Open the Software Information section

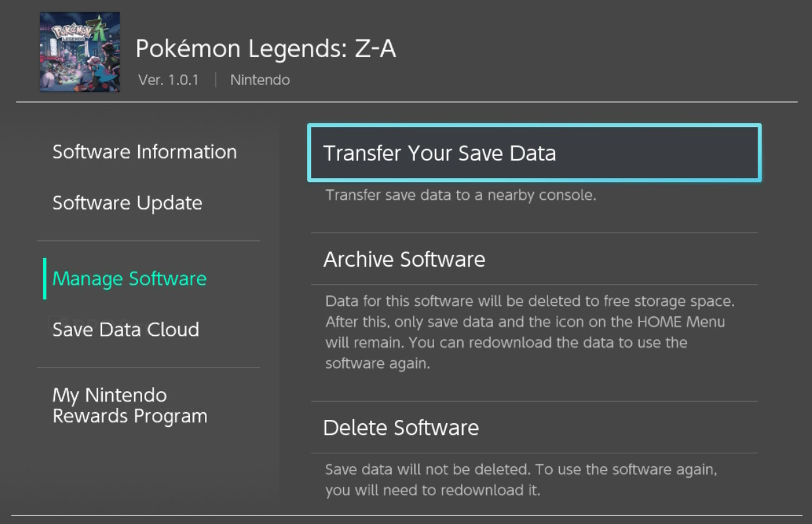click(144, 152)
